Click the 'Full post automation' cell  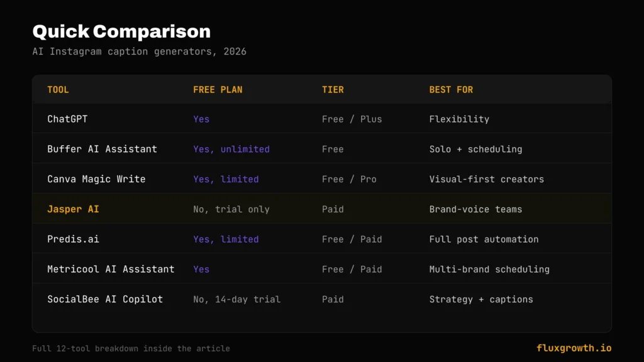click(484, 239)
